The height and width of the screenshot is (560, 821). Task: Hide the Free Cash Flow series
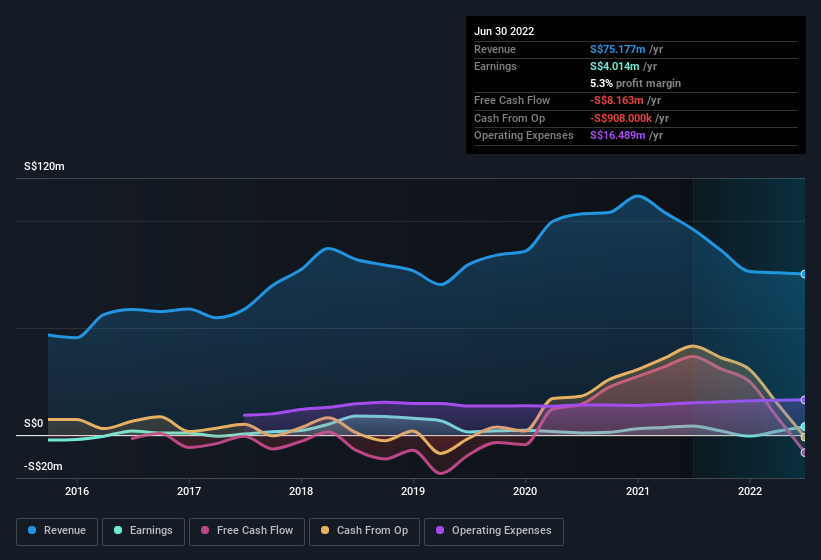pyautogui.click(x=247, y=531)
